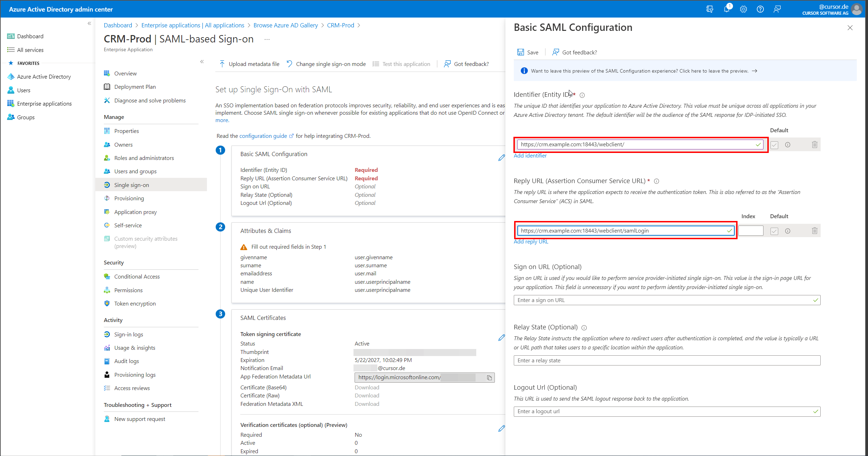Edit Basic SAML Configuration pencil icon
Screen dimensions: 868x456
502,158
